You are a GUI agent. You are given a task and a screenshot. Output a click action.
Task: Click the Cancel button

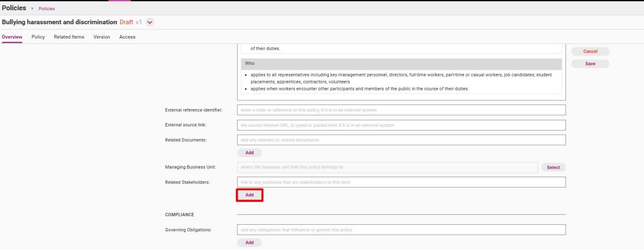click(590, 51)
